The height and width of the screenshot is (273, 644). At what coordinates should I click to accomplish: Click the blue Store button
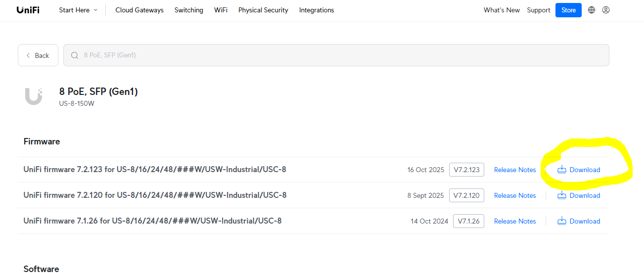point(568,10)
